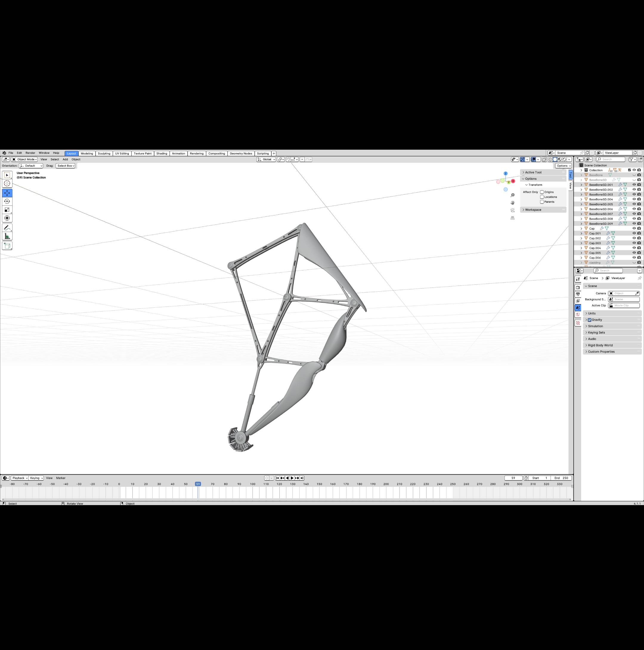
Task: Toggle camera view in viewport gizmo
Action: (513, 210)
